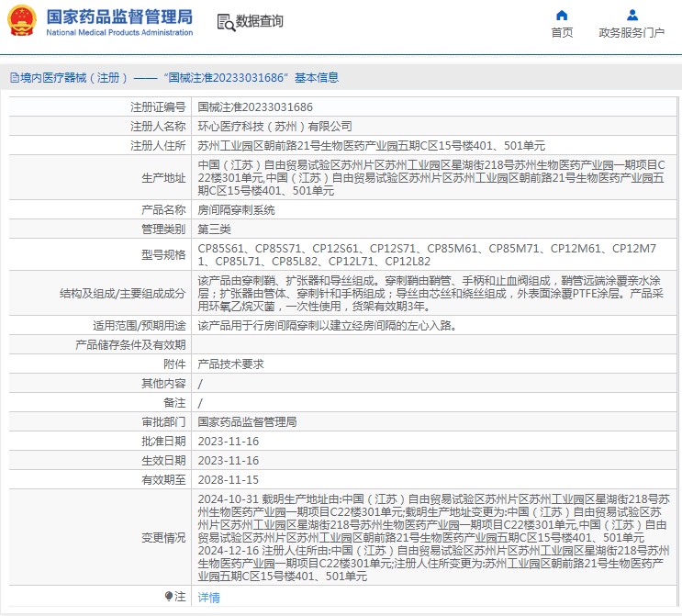Open 政务服务门户 text link
Screen dimensions: 682x616
point(632,33)
